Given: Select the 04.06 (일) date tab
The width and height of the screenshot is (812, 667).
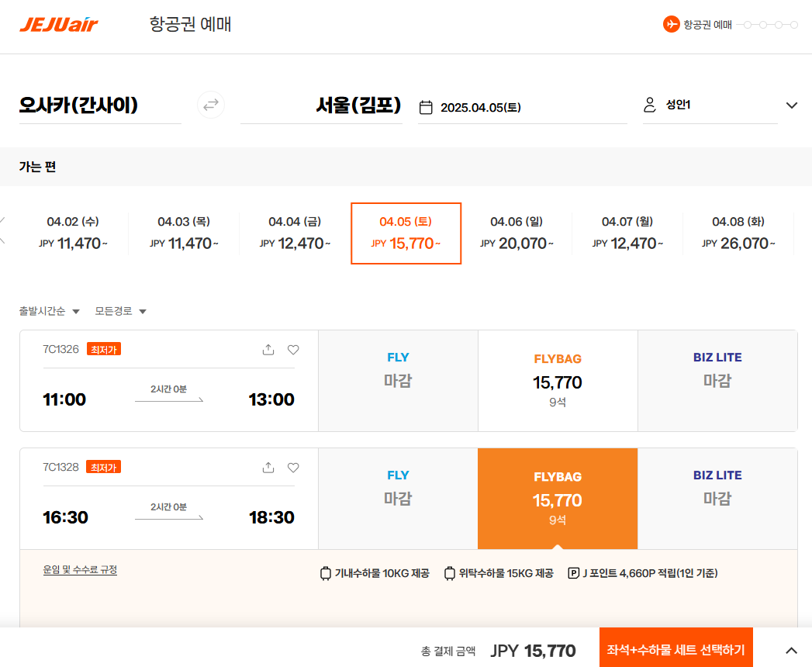Looking at the screenshot, I should point(517,233).
